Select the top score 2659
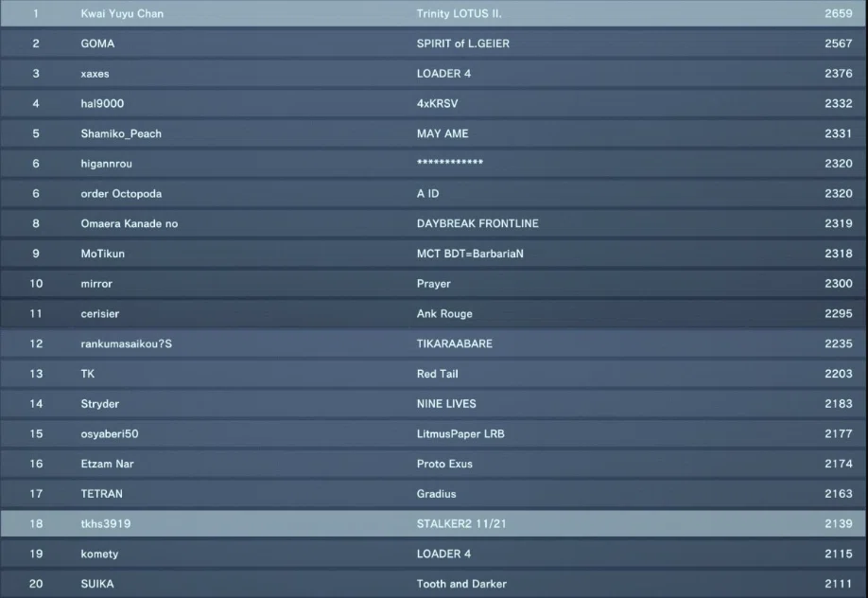The height and width of the screenshot is (598, 868). pyautogui.click(x=838, y=14)
